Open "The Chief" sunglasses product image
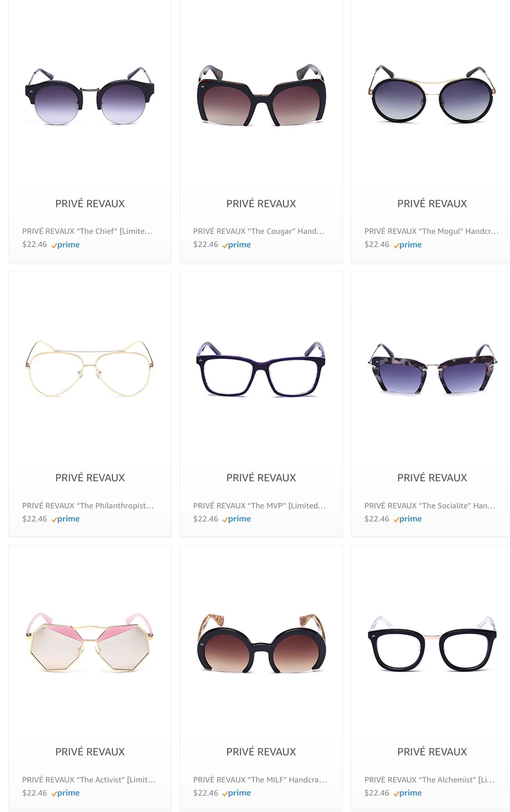510x812 pixels. point(90,96)
